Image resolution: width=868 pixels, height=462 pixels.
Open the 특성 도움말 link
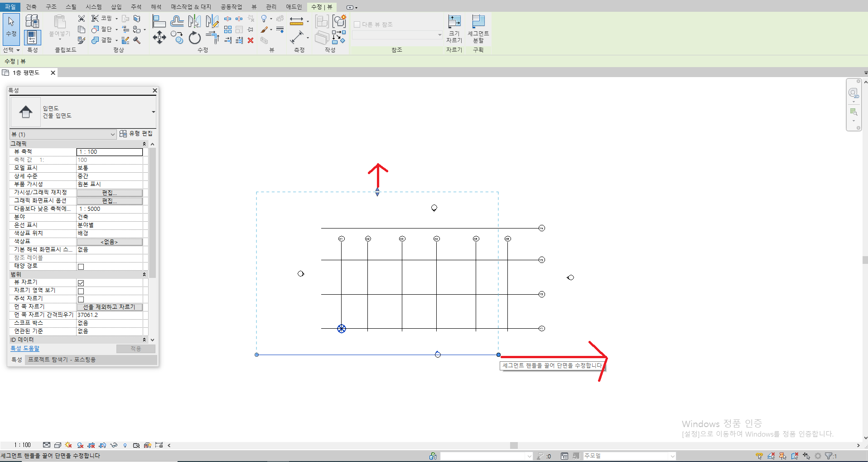click(x=25, y=348)
